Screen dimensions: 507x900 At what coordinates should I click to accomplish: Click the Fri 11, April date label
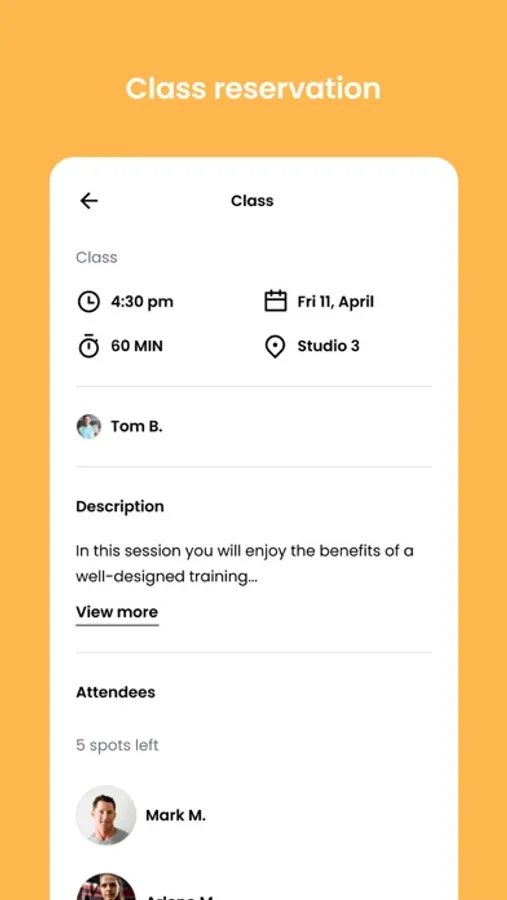point(335,302)
